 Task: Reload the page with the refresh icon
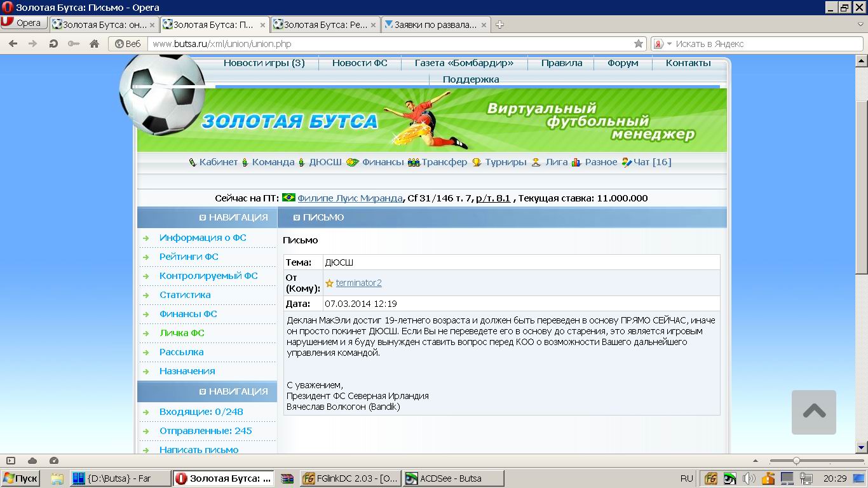point(53,44)
